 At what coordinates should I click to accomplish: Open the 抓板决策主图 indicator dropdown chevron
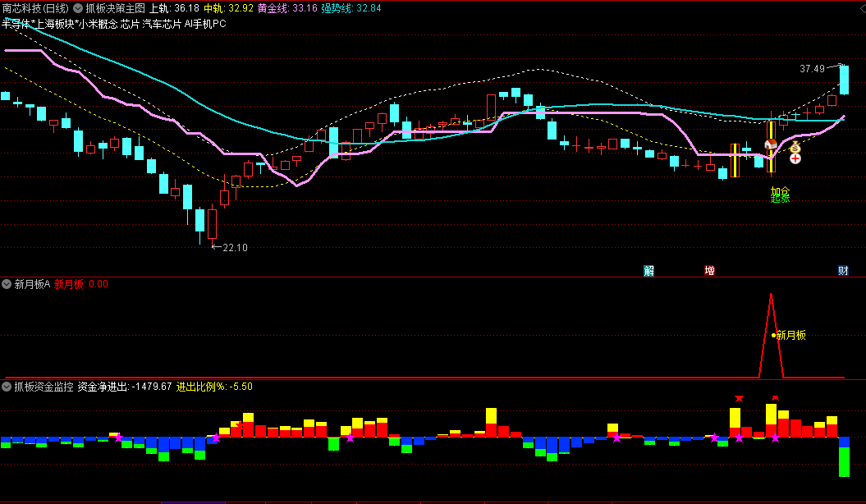click(78, 8)
